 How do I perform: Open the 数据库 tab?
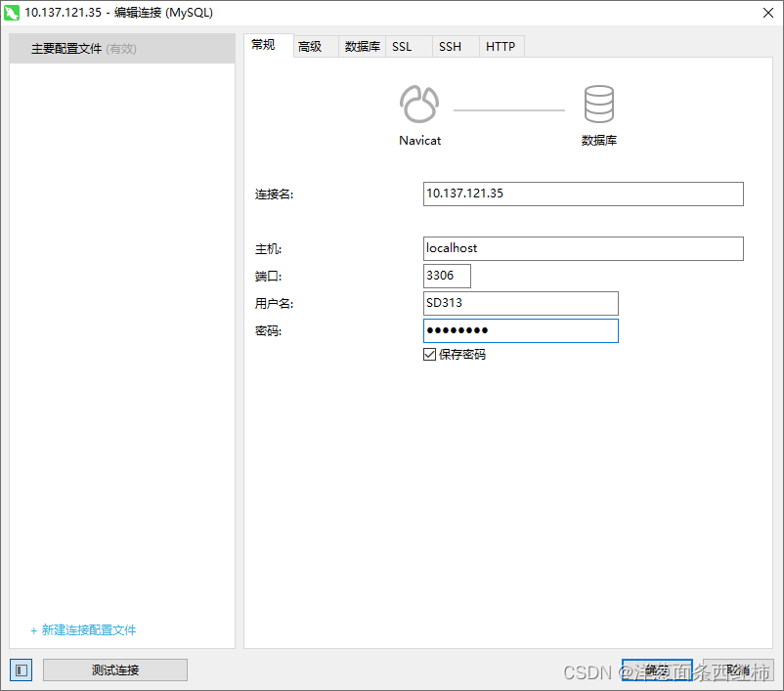362,47
